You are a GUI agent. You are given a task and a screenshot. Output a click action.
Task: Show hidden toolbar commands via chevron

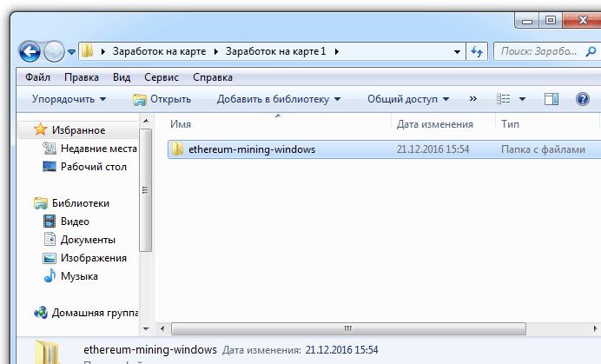[473, 99]
